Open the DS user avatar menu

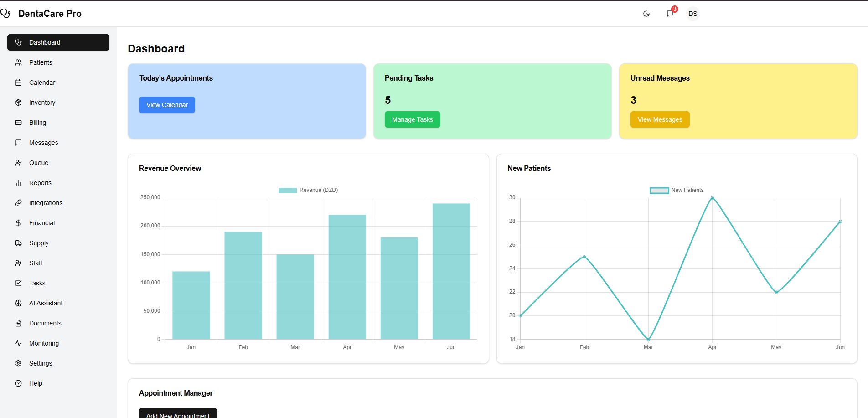(693, 14)
